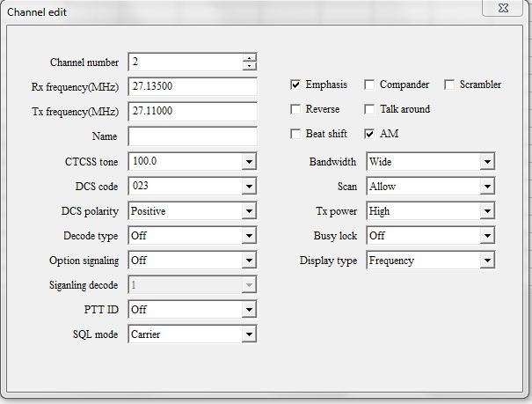Click the empty Name field
This screenshot has height=404, width=532.
[x=193, y=136]
